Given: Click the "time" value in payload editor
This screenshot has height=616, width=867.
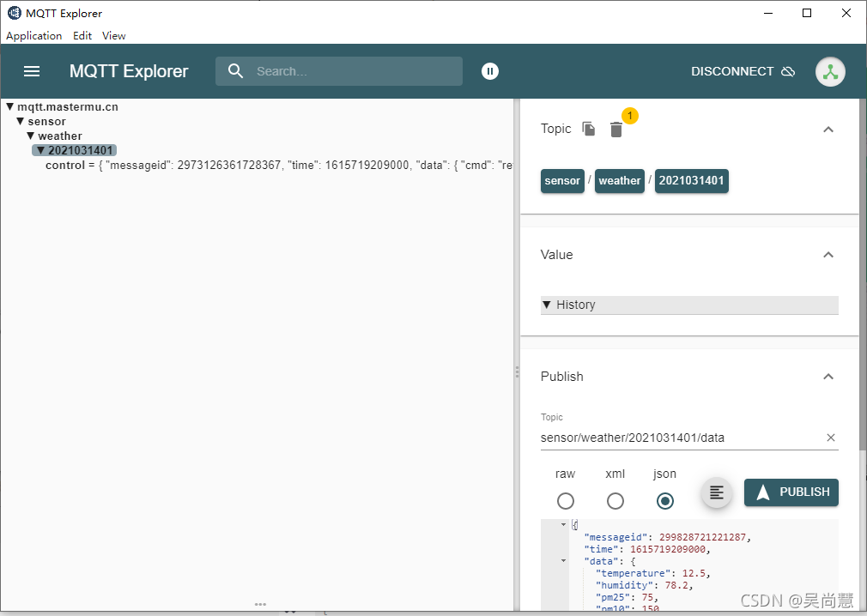Looking at the screenshot, I should pos(667,549).
